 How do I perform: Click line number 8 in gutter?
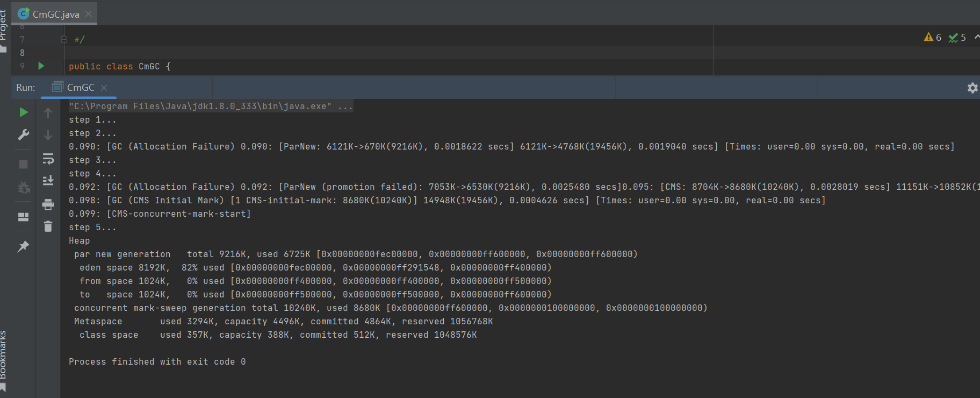click(x=22, y=53)
